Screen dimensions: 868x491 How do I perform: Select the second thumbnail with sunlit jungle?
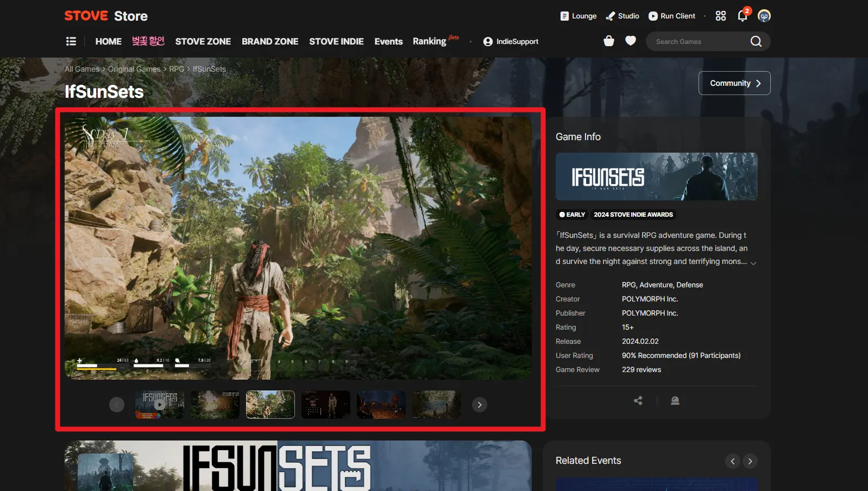click(x=215, y=405)
